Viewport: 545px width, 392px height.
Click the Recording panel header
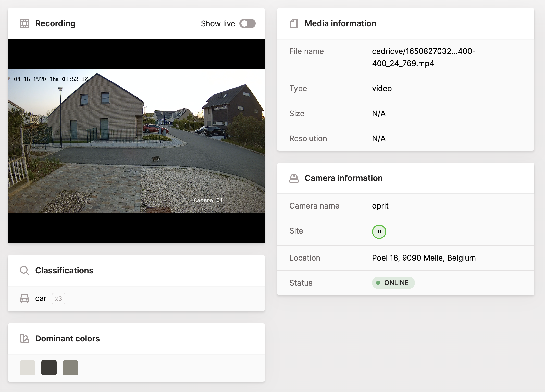pyautogui.click(x=55, y=23)
